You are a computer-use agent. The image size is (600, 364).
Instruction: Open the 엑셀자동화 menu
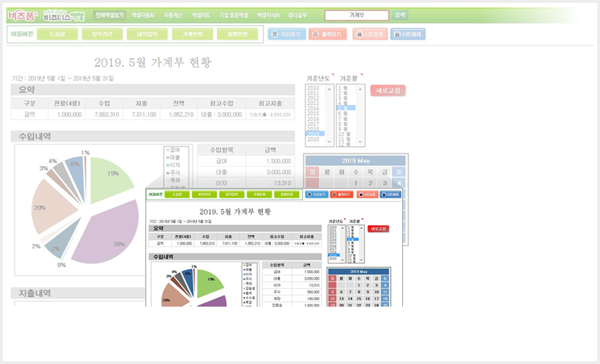tap(142, 15)
